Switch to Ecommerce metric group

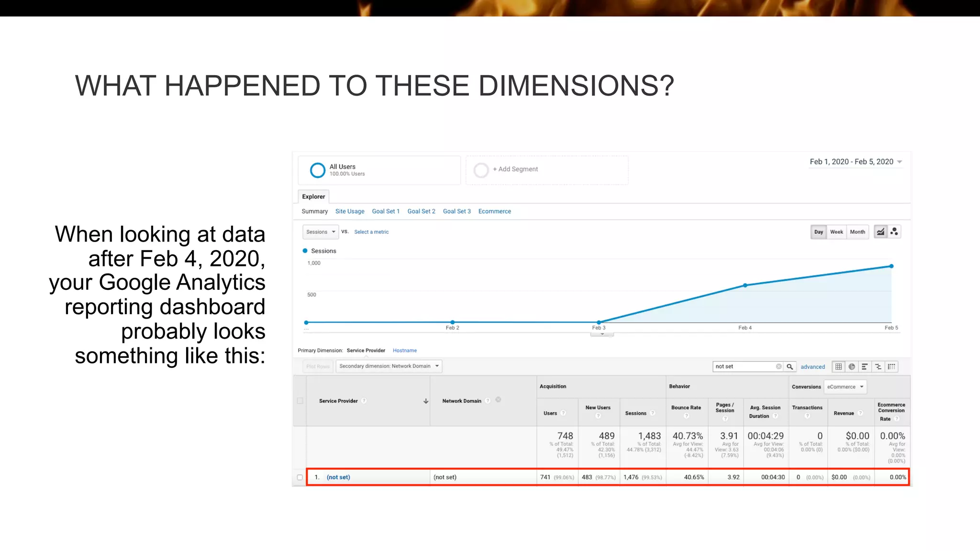(x=494, y=211)
